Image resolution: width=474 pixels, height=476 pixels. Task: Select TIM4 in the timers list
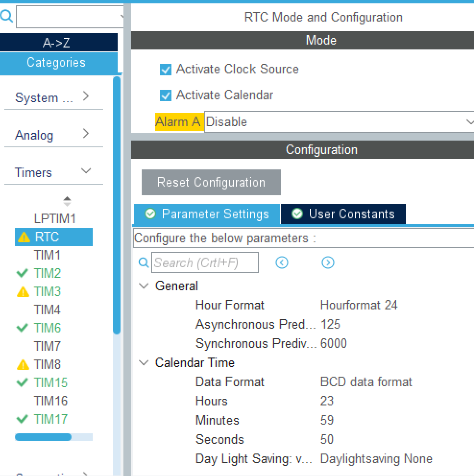(x=47, y=309)
